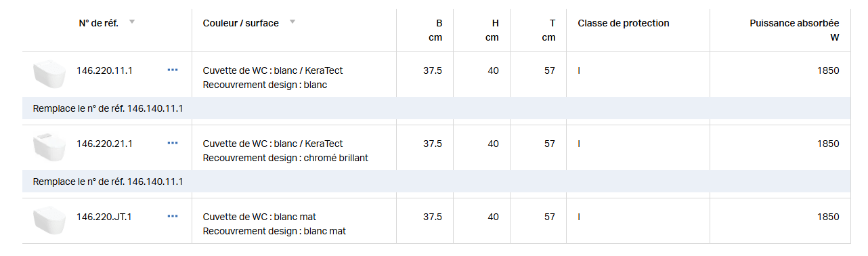
Task: Click the Classe de protection header
Action: pos(624,23)
